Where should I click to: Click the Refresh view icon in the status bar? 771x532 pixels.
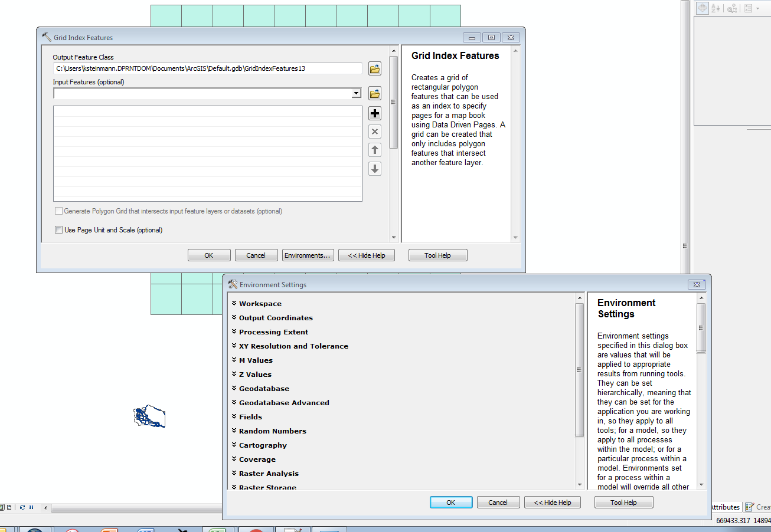click(x=22, y=507)
